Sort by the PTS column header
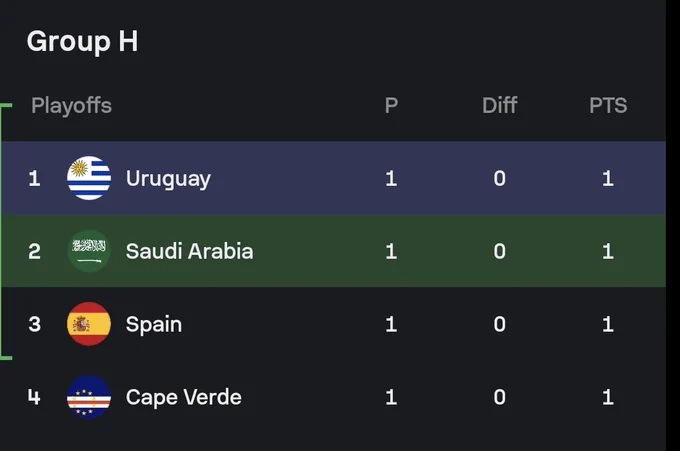 tap(608, 105)
